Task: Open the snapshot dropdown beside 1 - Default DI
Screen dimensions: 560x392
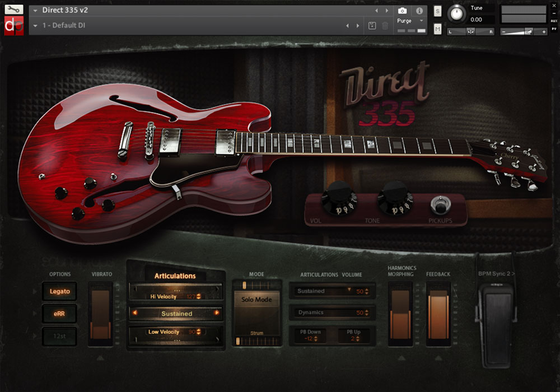Action: 35,26
